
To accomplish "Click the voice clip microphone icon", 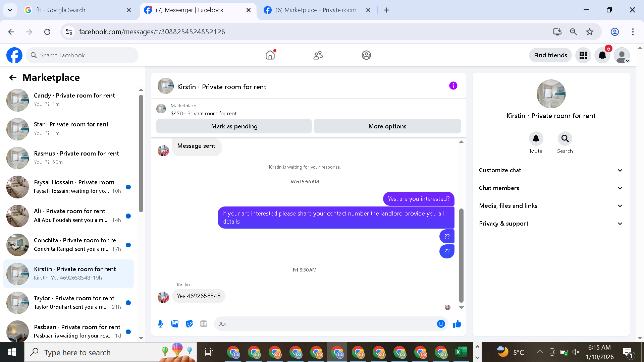I will [x=160, y=324].
